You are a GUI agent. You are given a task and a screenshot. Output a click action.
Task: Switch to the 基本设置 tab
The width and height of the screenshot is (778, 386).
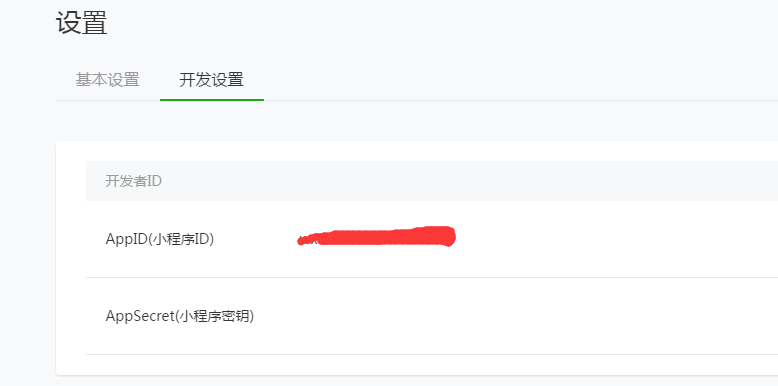[108, 80]
